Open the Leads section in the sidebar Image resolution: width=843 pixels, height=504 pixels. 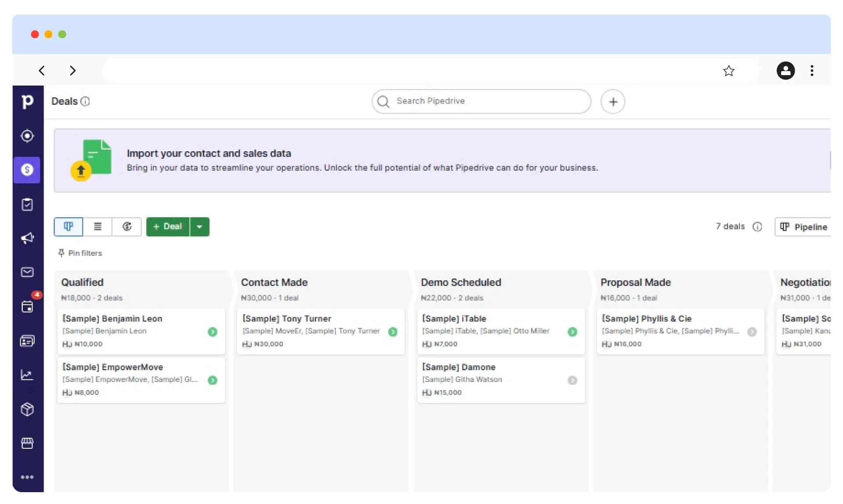tap(27, 136)
